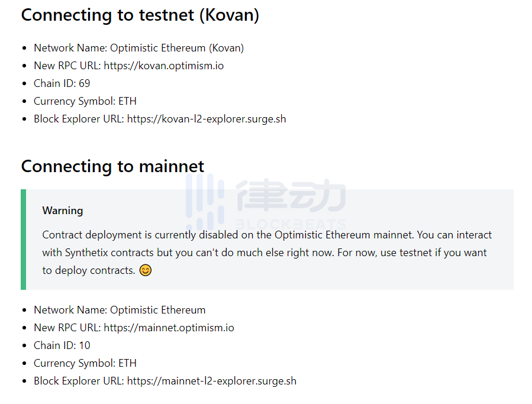The height and width of the screenshot is (404, 532).
Task: Click the "Connecting to testnet (Kovan)" heading
Action: (140, 15)
